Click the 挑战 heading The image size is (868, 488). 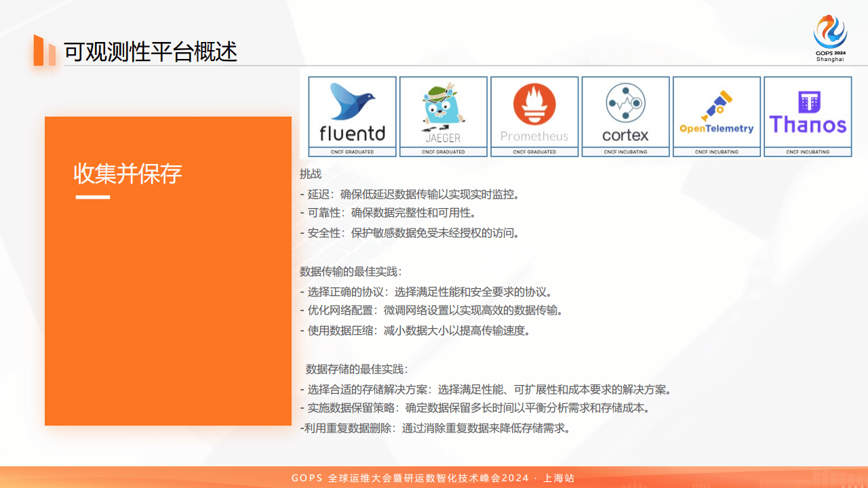(x=311, y=174)
